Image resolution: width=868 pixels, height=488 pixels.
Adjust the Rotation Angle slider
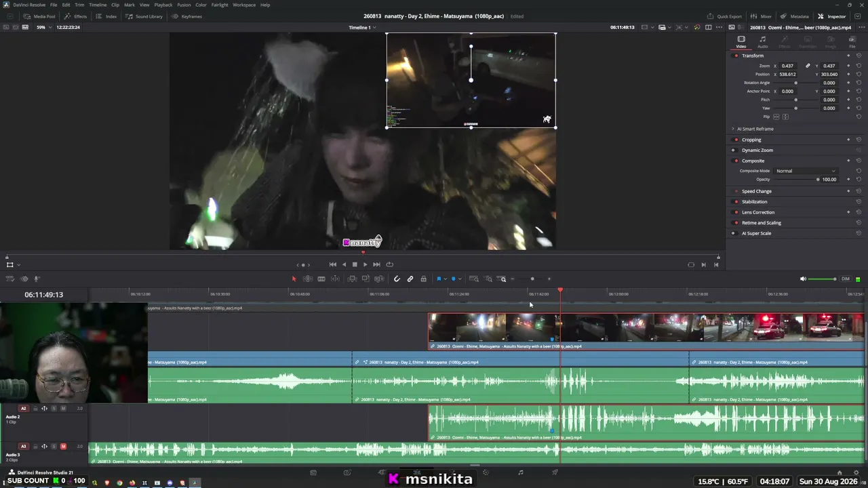coord(796,83)
